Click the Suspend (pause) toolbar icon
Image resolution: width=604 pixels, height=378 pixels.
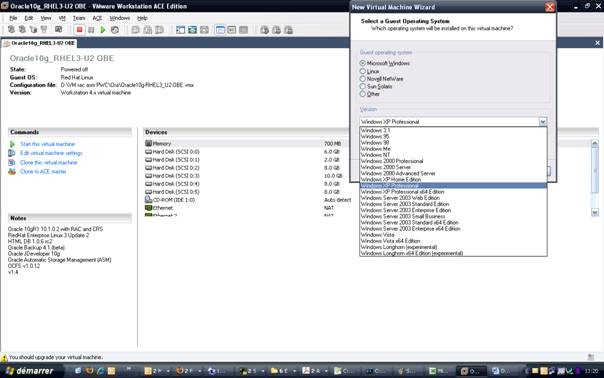coord(91,30)
